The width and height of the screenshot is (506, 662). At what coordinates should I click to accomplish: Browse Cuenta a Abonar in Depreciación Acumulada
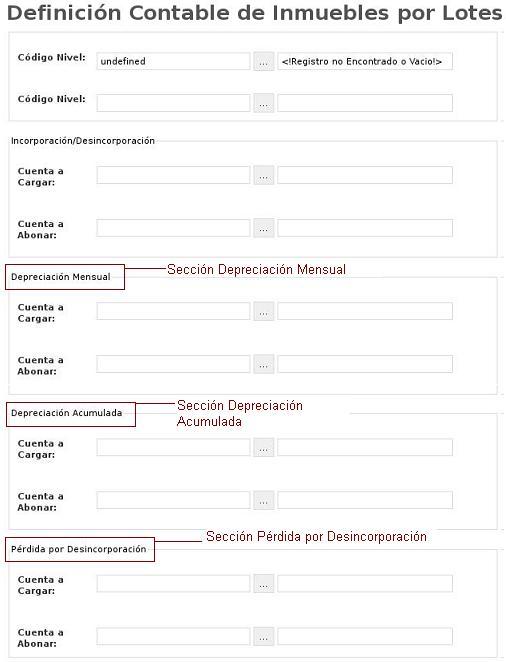tap(264, 500)
